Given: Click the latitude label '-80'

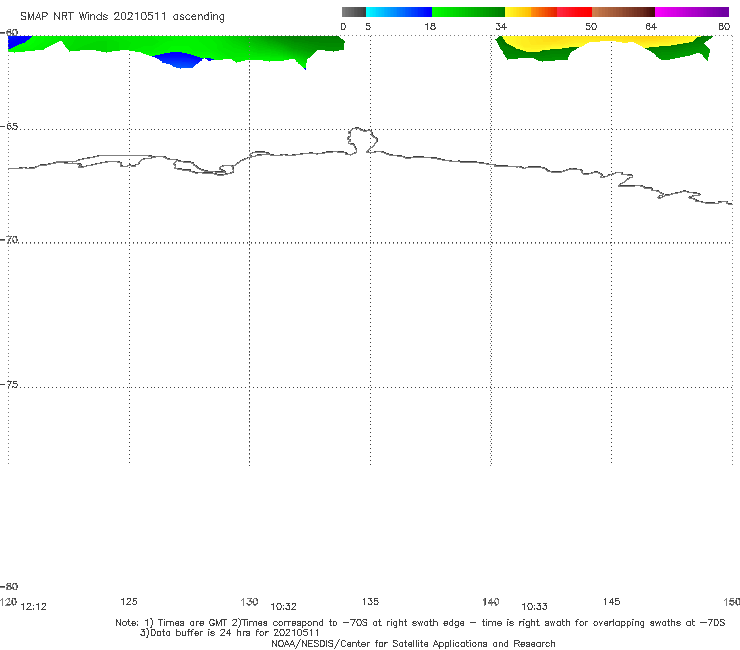Looking at the screenshot, I should (x=9, y=586).
